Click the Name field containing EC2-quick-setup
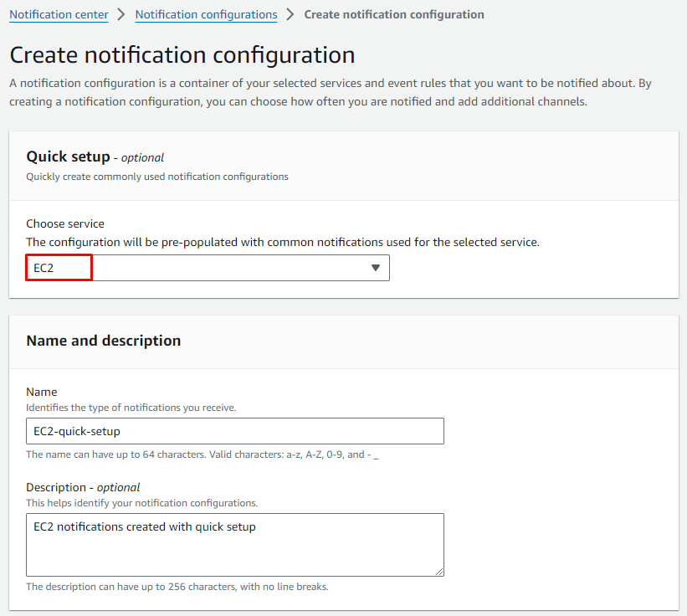687x616 pixels. (234, 431)
